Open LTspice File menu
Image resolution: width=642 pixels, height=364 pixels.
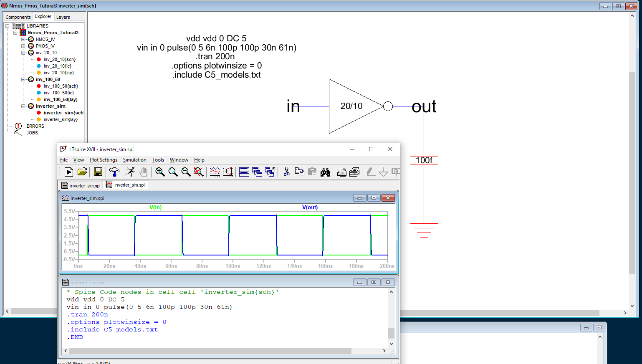coord(64,160)
